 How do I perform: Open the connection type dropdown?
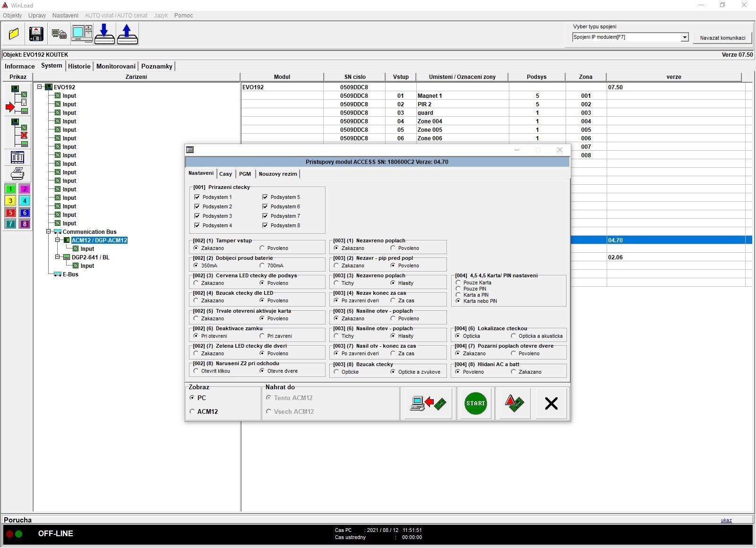click(x=684, y=37)
